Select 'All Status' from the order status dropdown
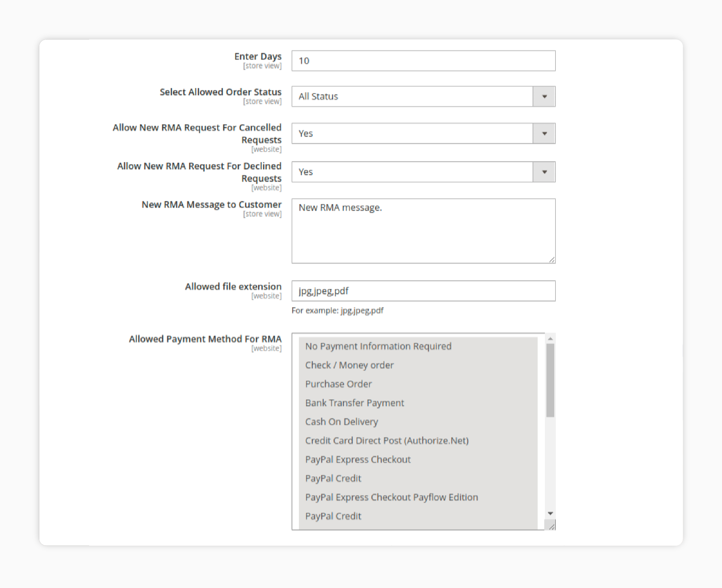Screen dimensions: 722x588 pos(422,96)
